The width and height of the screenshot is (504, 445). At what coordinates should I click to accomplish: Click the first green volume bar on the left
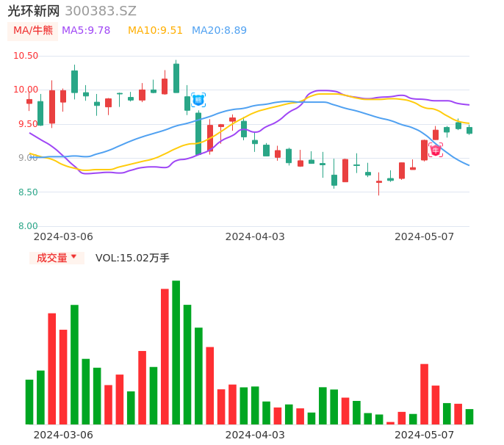(29, 402)
